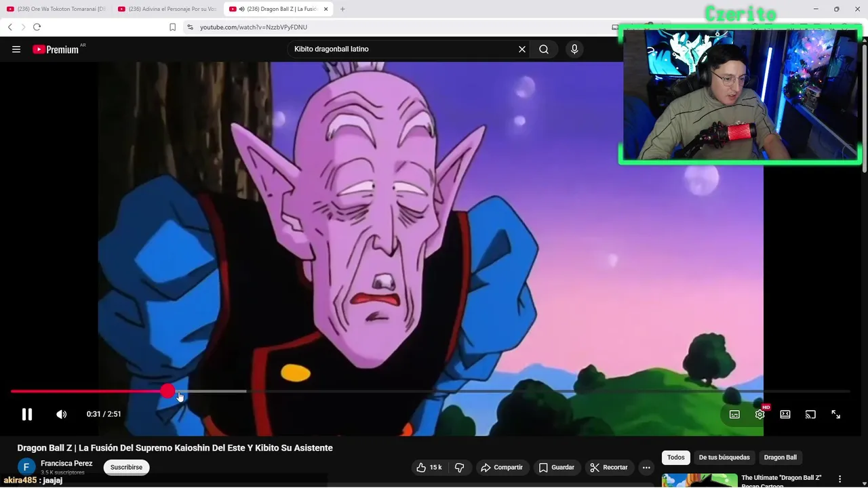Open player settings gear
This screenshot has height=488, width=868.
coord(760,414)
